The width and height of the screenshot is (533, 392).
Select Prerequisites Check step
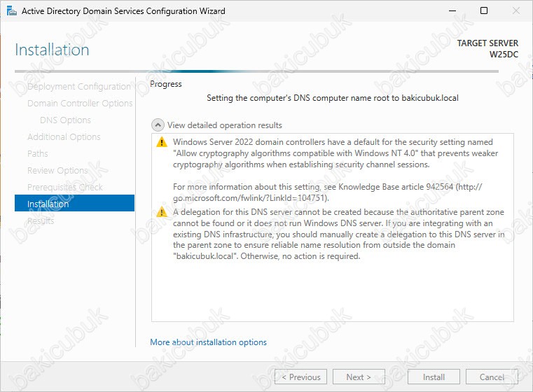[65, 187]
